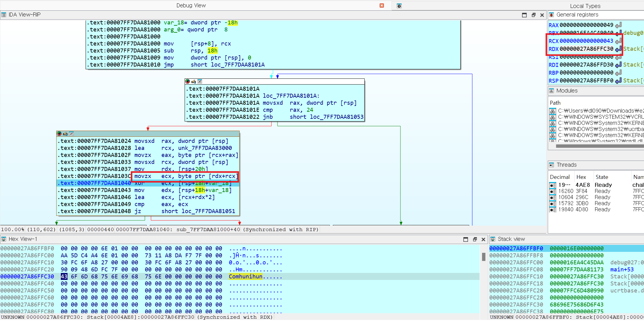Click set node color icon on highlighted movsxd block
Screen dimensions: 644x330
click(59, 134)
